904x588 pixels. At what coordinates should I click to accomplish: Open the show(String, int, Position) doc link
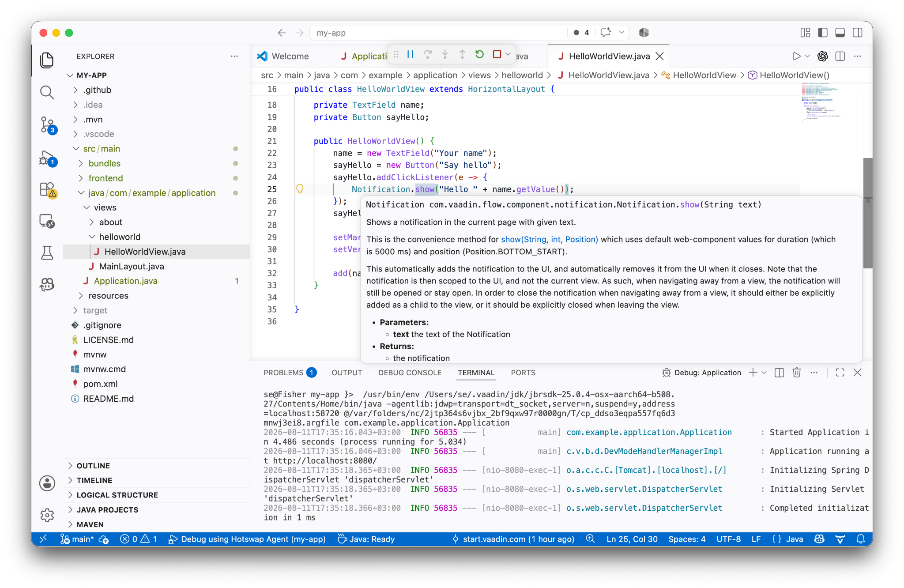pos(550,239)
